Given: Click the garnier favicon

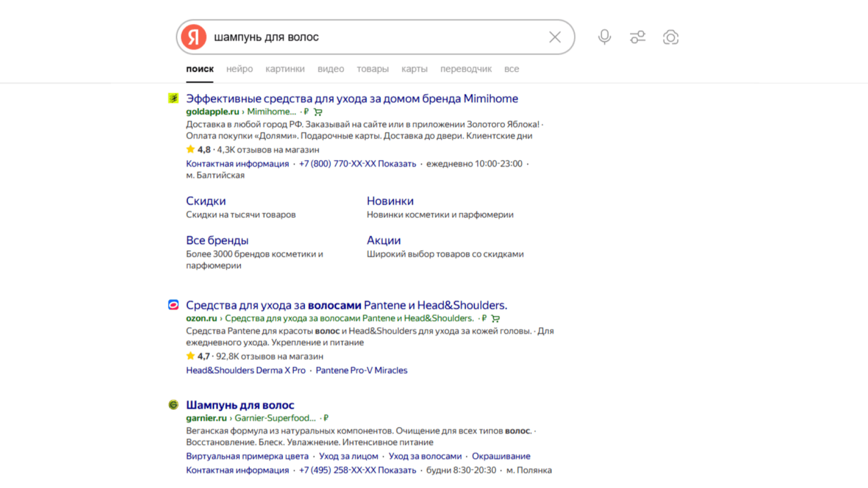Looking at the screenshot, I should pyautogui.click(x=173, y=404).
